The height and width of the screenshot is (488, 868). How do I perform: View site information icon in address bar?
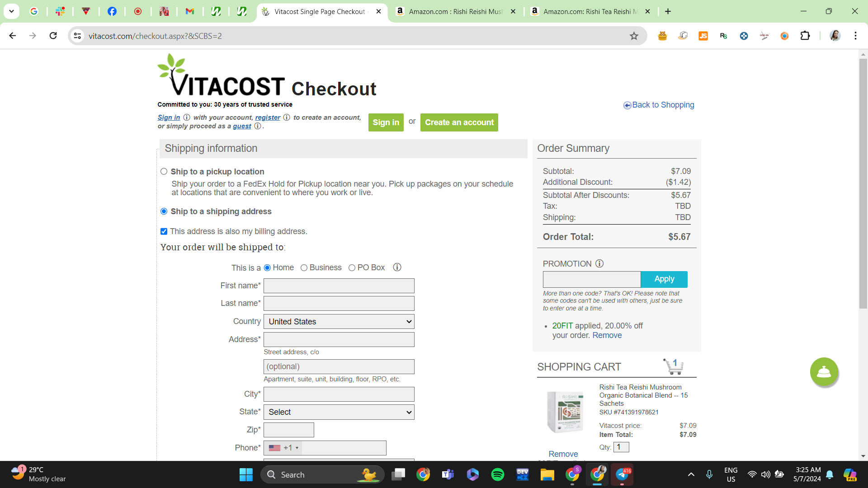78,36
